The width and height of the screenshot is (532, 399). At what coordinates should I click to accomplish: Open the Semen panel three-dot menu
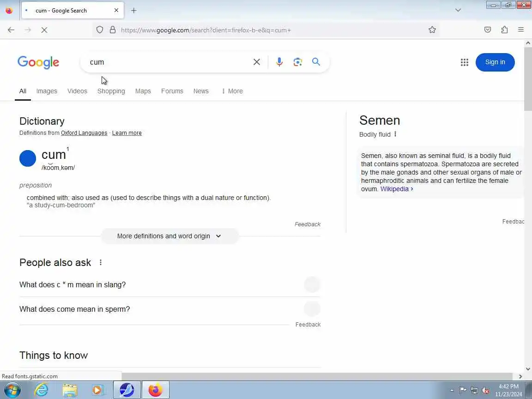click(395, 134)
